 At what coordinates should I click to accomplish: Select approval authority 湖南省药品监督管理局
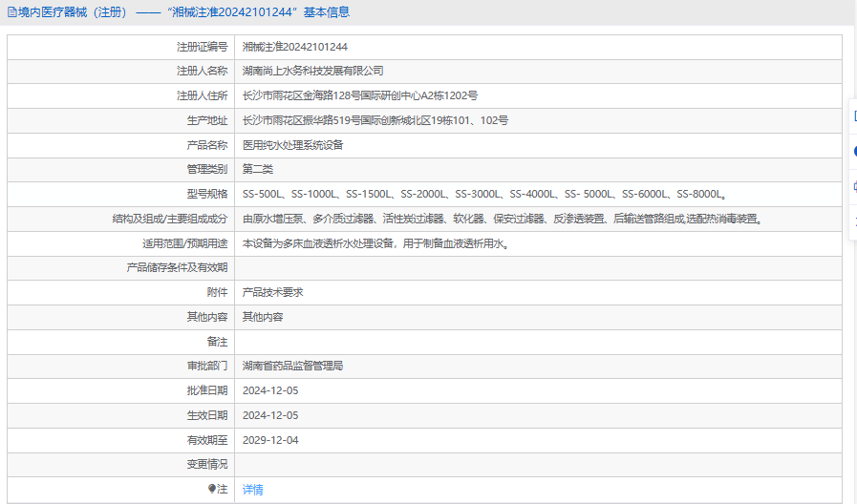pos(293,366)
